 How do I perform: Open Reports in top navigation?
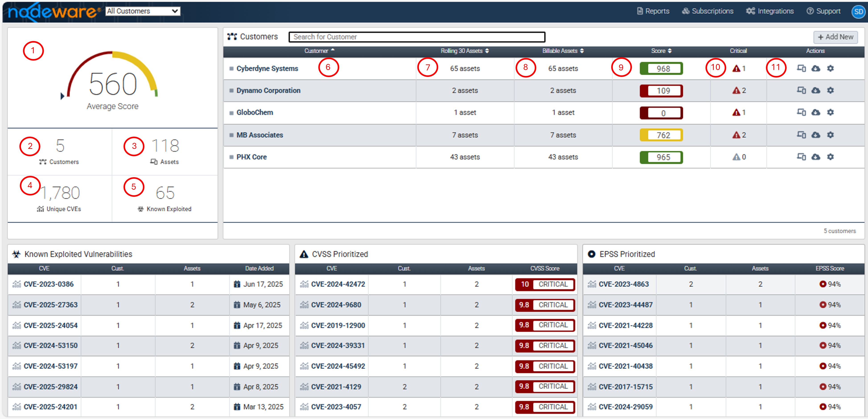click(x=653, y=11)
